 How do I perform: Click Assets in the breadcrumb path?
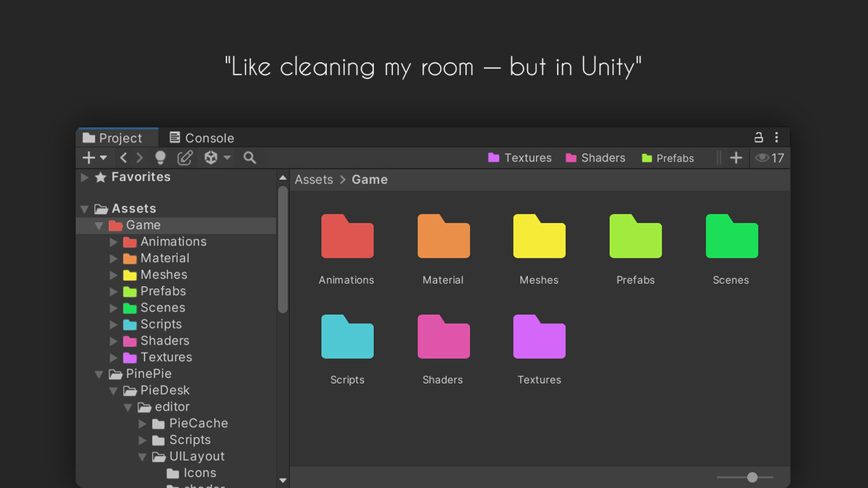[x=314, y=180]
